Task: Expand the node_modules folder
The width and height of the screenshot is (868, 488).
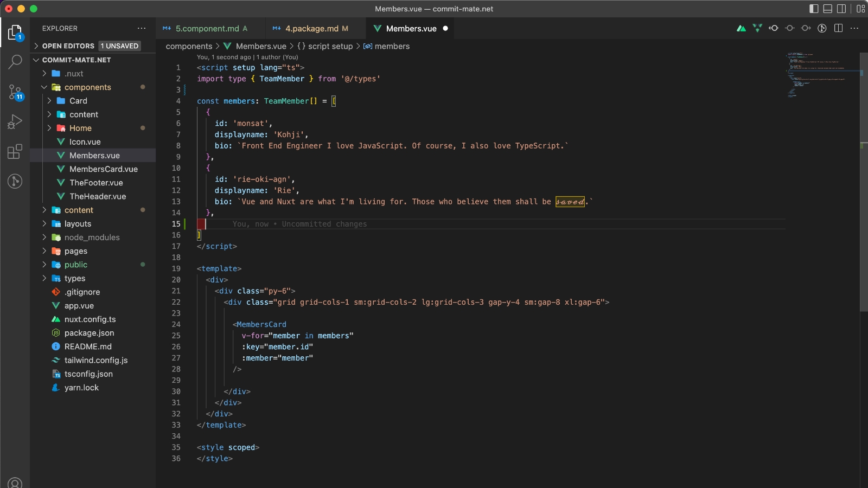Action: [x=92, y=237]
